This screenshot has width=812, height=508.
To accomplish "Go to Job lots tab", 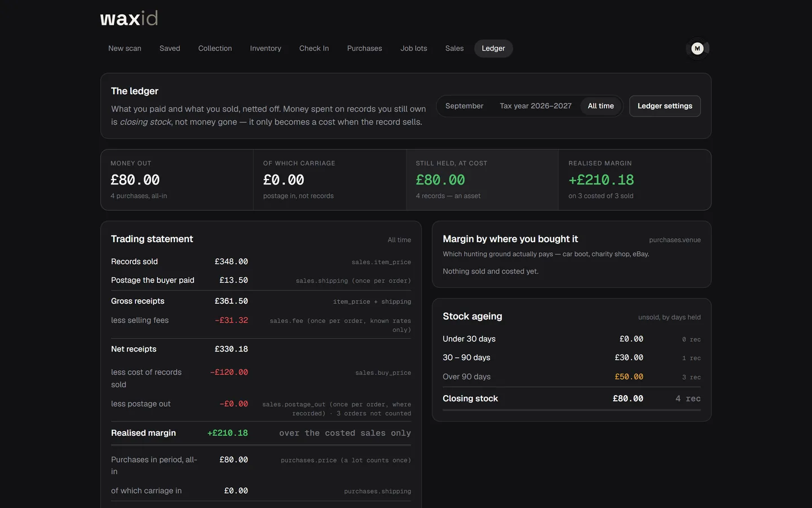I will tap(414, 49).
